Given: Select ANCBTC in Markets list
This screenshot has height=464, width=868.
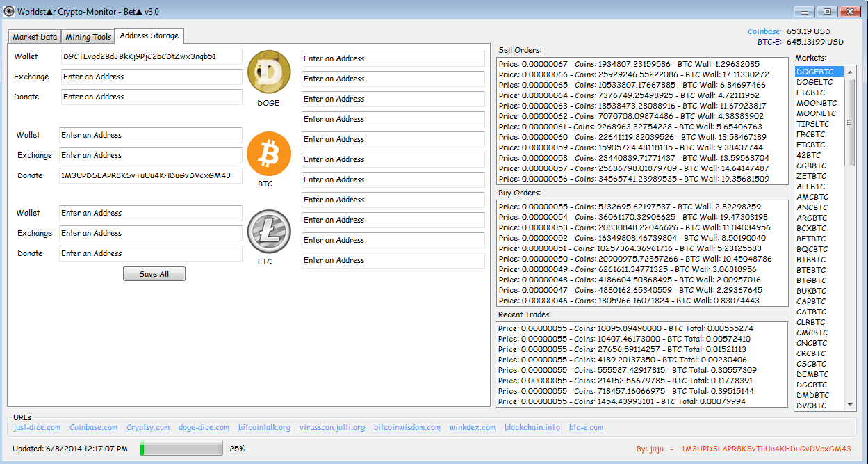Looking at the screenshot, I should 819,207.
